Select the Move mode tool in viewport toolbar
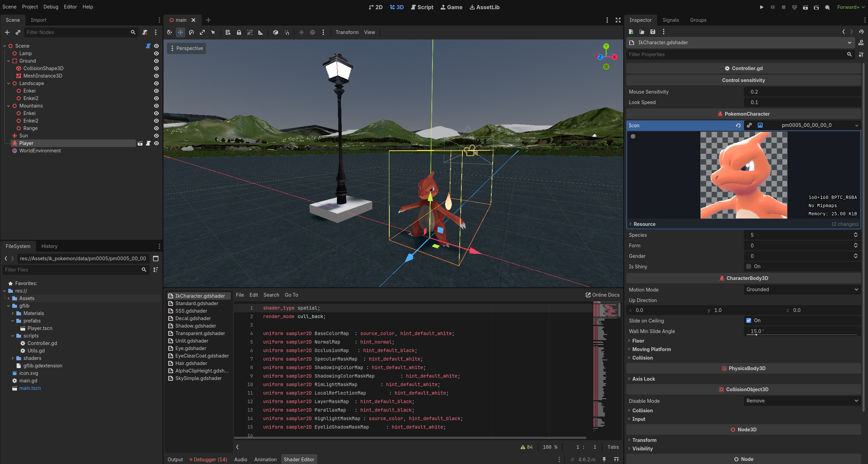This screenshot has width=868, height=464. pos(181,32)
